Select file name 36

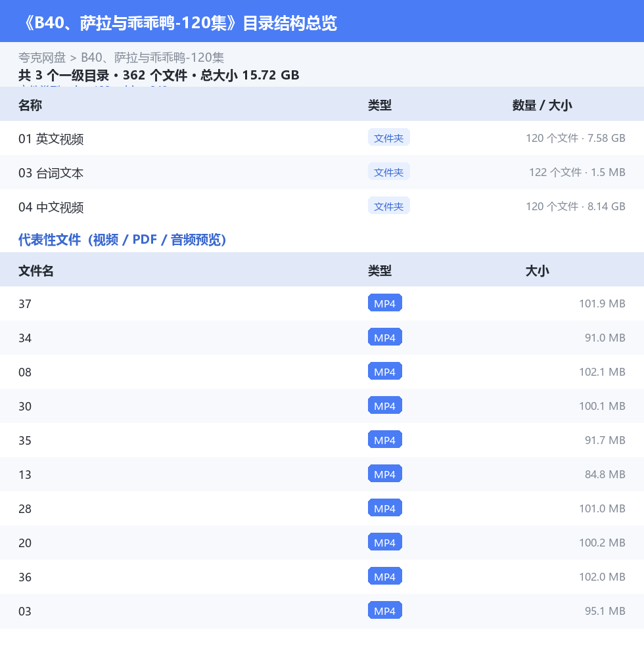25,577
